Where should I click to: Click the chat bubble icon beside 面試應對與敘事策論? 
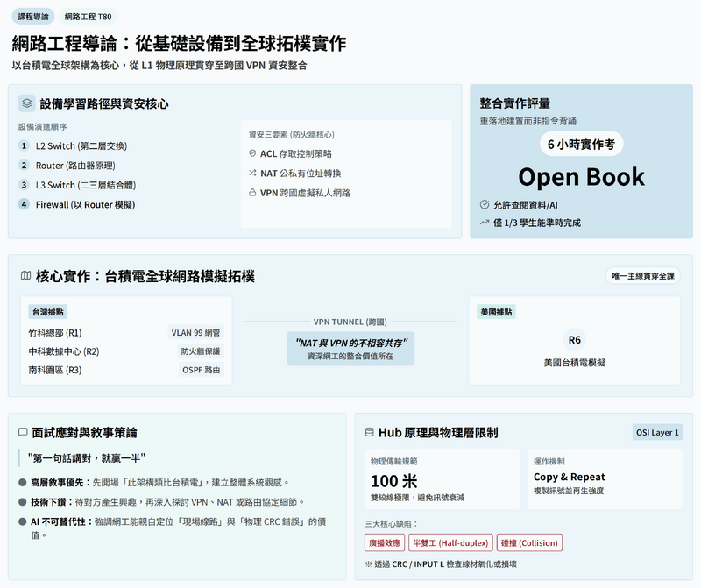[23, 432]
